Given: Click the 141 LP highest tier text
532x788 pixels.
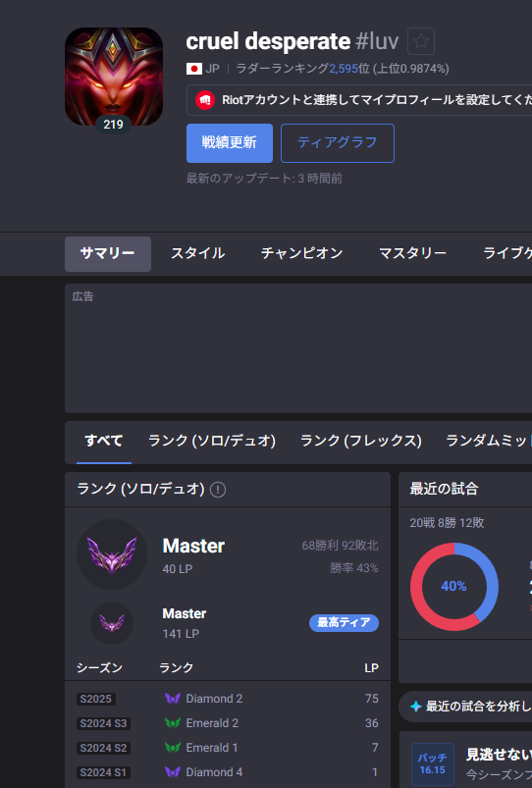Looking at the screenshot, I should 181,634.
